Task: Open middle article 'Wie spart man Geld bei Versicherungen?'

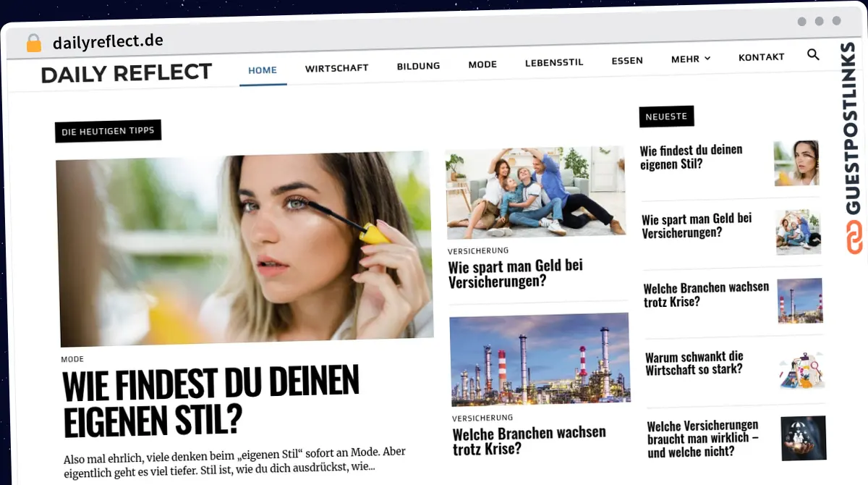Action: [516, 273]
